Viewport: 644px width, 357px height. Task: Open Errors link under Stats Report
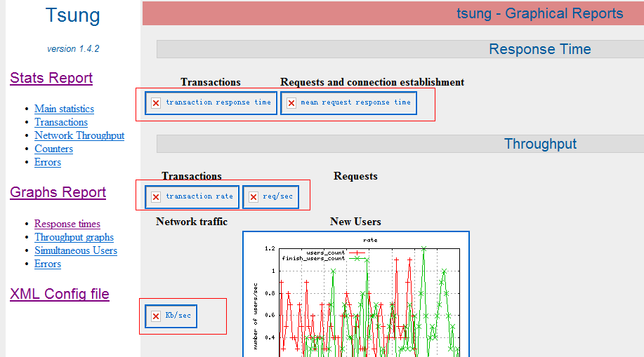click(x=48, y=162)
